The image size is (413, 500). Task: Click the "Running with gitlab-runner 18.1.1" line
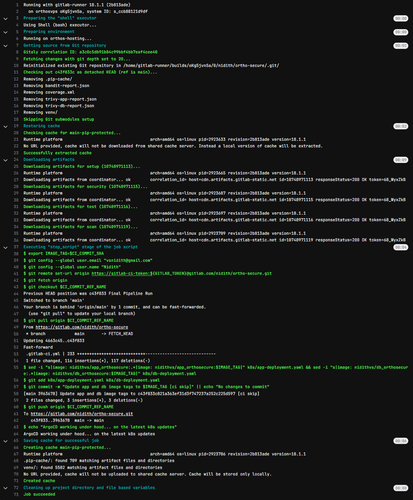77,5
